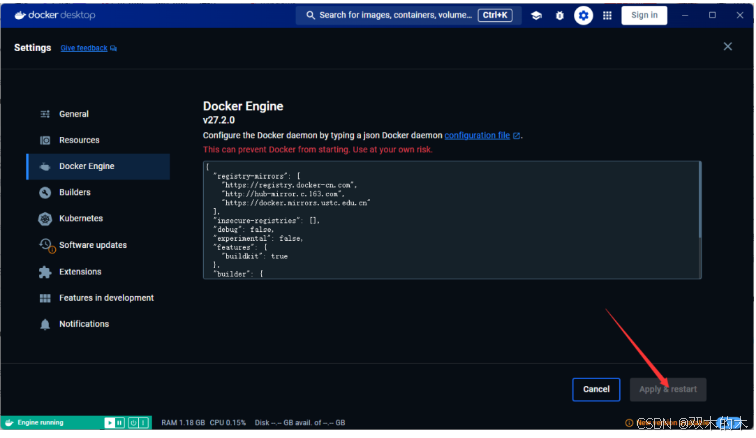Click the docker.mirrors.ustc.edu.cn mirror URL

296,203
